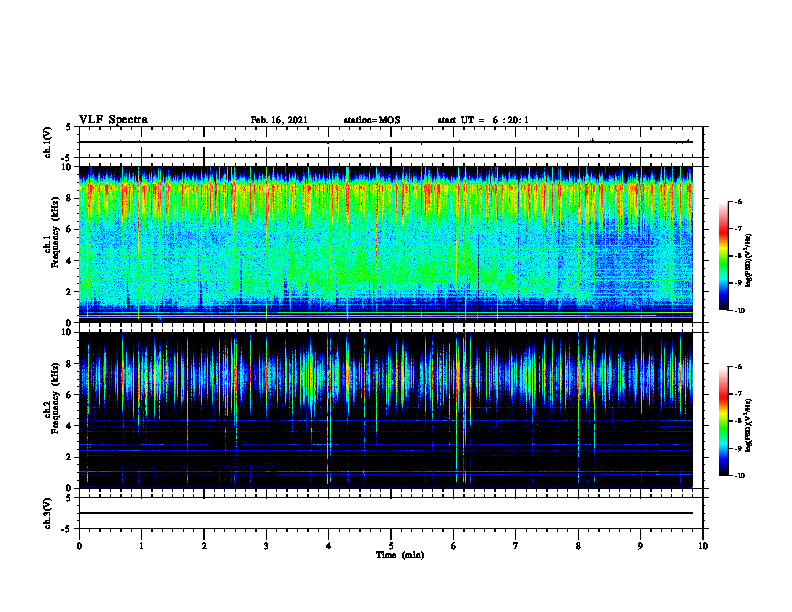792x612 pixels.
Task: Click time axis tick label "1"
Action: click(x=141, y=546)
